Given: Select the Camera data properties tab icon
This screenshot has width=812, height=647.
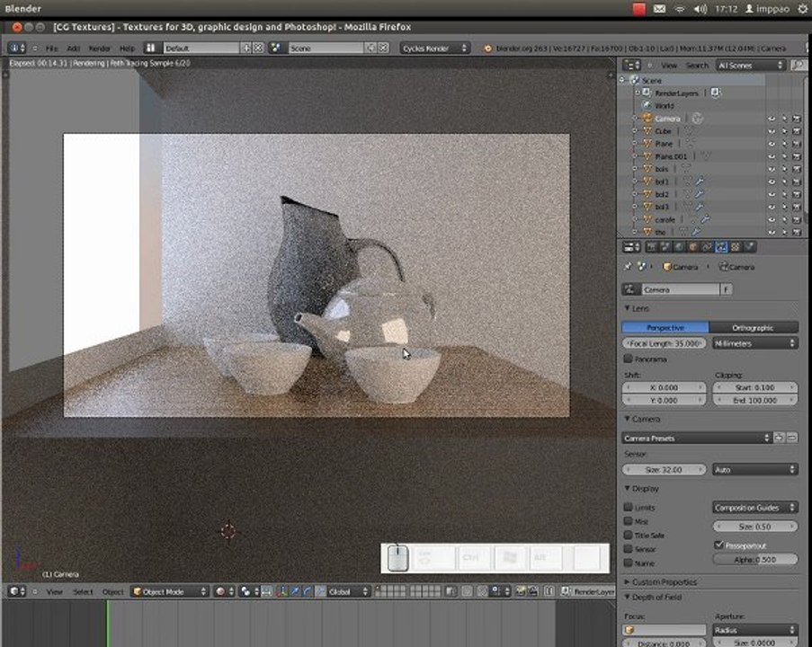Looking at the screenshot, I should [721, 247].
